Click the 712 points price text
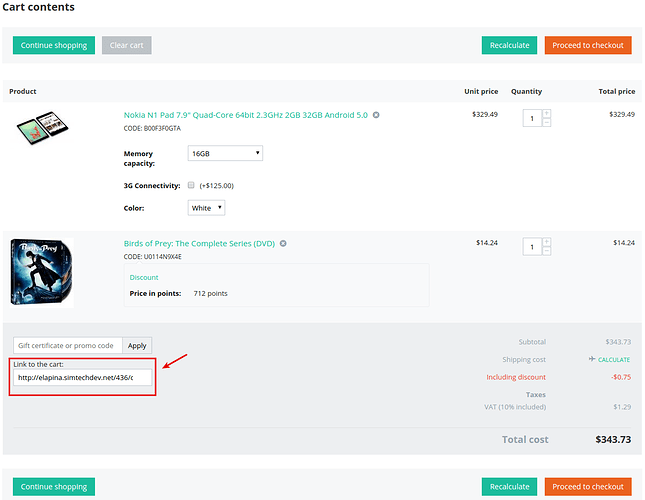The height and width of the screenshot is (500, 645). tap(211, 294)
